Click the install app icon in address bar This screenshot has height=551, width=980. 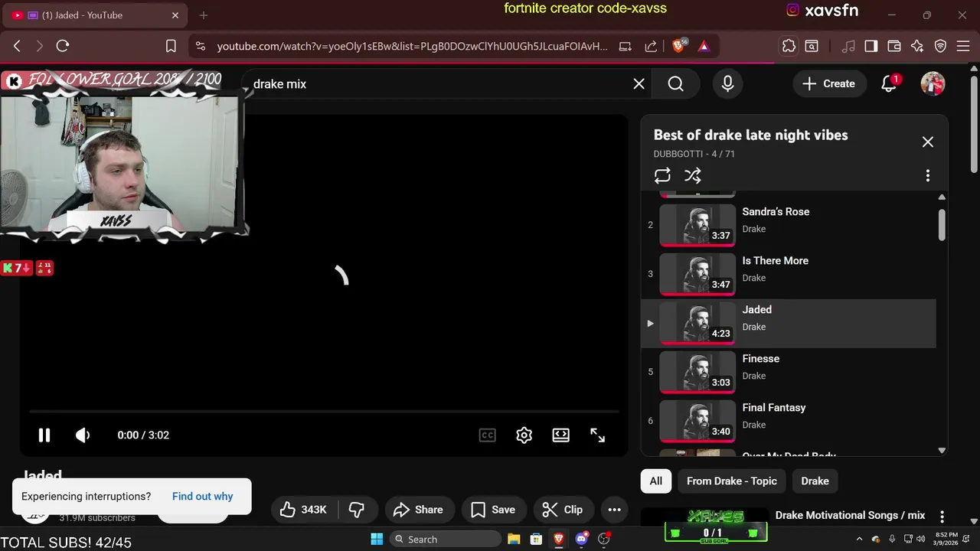[x=626, y=46]
